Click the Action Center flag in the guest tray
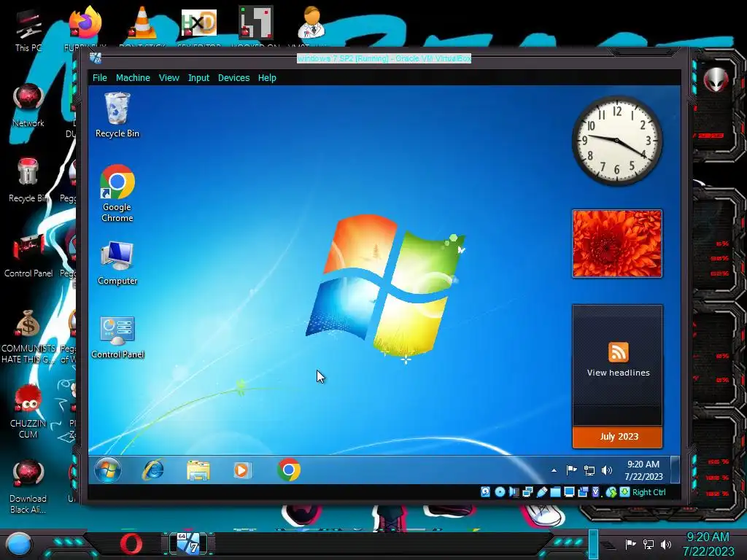 (571, 470)
